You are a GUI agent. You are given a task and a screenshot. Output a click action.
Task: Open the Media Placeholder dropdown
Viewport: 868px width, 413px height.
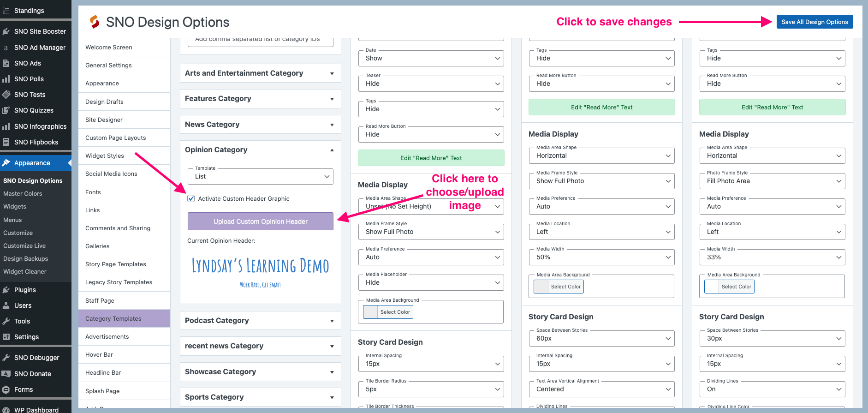click(431, 282)
